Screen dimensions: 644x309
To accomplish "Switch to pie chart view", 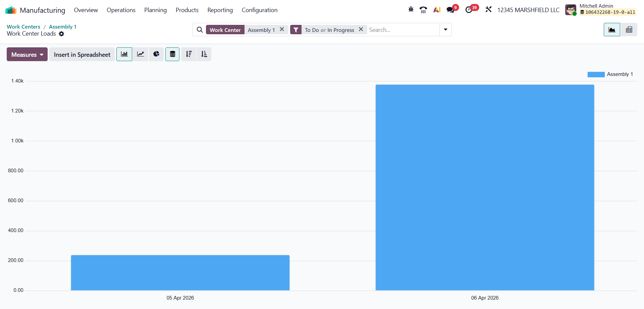I will 156,54.
